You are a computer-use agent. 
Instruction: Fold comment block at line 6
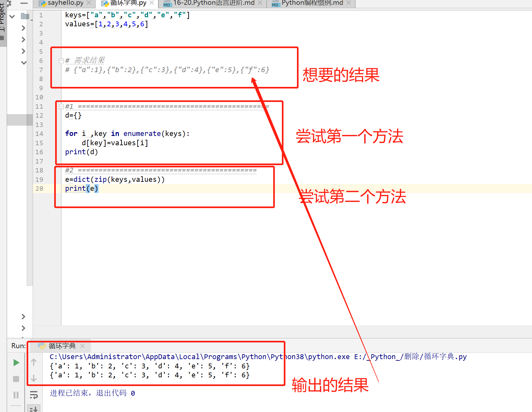(x=61, y=61)
